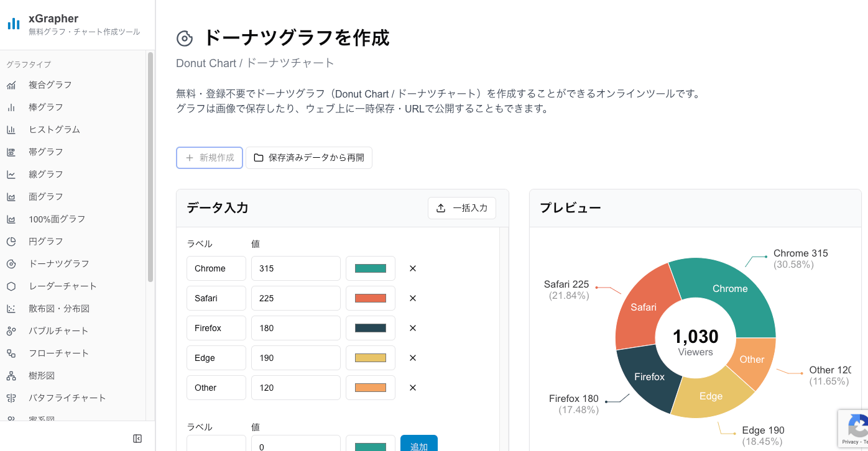Click the 一括入力 bulk input button
This screenshot has height=451, width=868.
(462, 208)
